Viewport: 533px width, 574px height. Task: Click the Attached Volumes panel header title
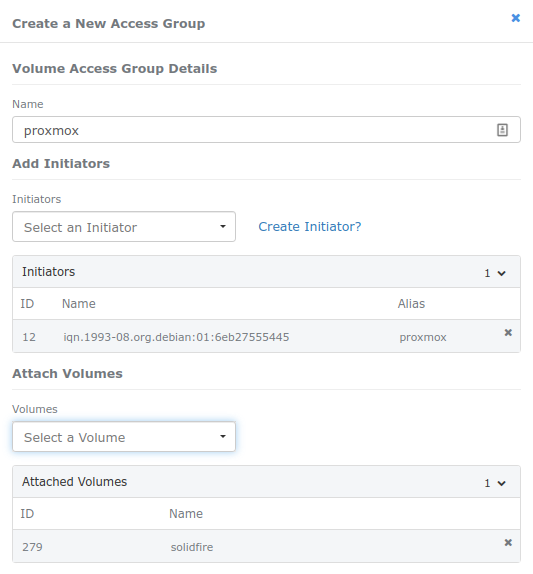click(x=75, y=482)
